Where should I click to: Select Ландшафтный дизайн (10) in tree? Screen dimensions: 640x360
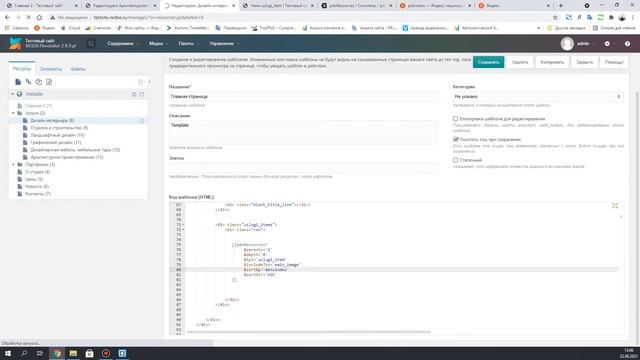[58, 135]
